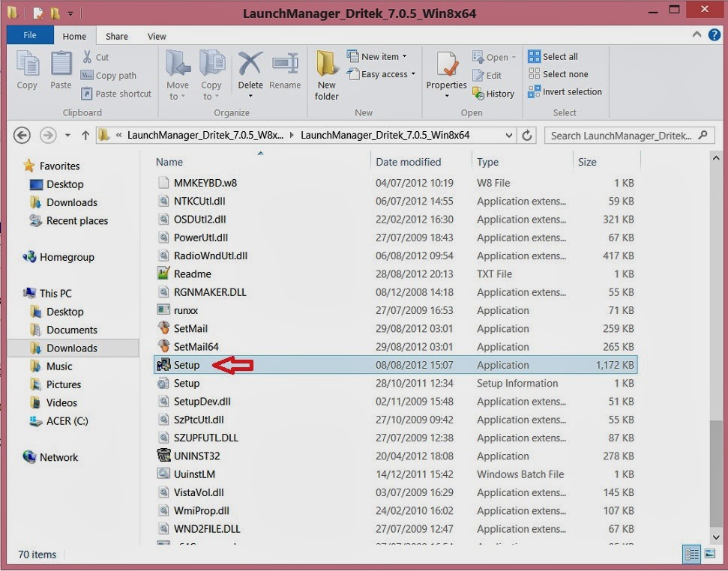The width and height of the screenshot is (728, 571).
Task: Click LaunchManager_Dritek_7.0.5_W8x breadcrumb
Action: [205, 135]
